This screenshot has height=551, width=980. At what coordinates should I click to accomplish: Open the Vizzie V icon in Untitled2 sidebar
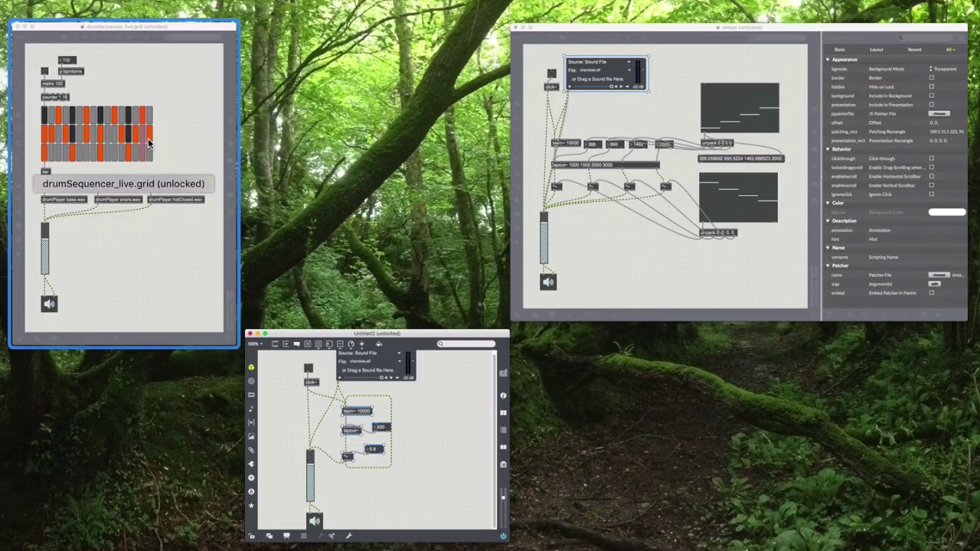(251, 478)
